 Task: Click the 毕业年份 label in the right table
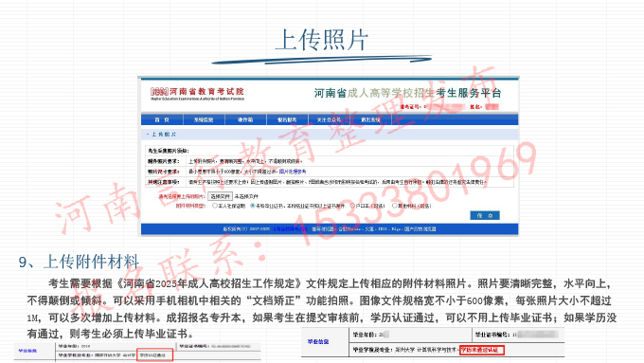[x=365, y=335]
